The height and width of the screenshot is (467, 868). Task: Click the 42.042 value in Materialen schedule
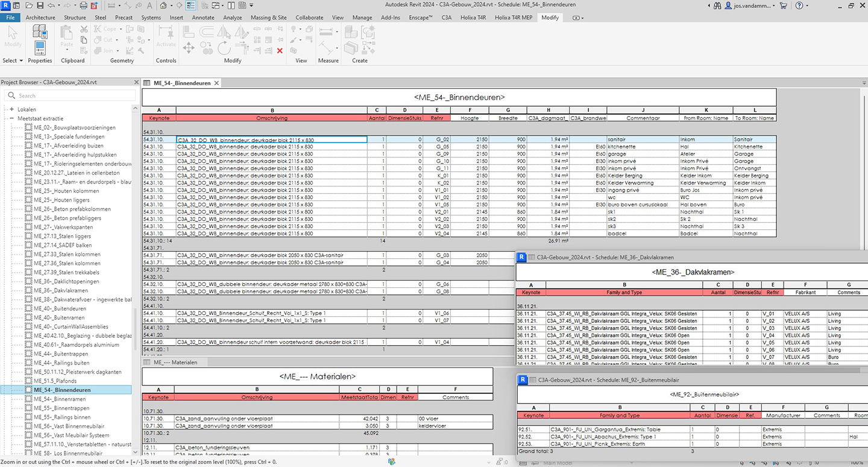[360, 418]
